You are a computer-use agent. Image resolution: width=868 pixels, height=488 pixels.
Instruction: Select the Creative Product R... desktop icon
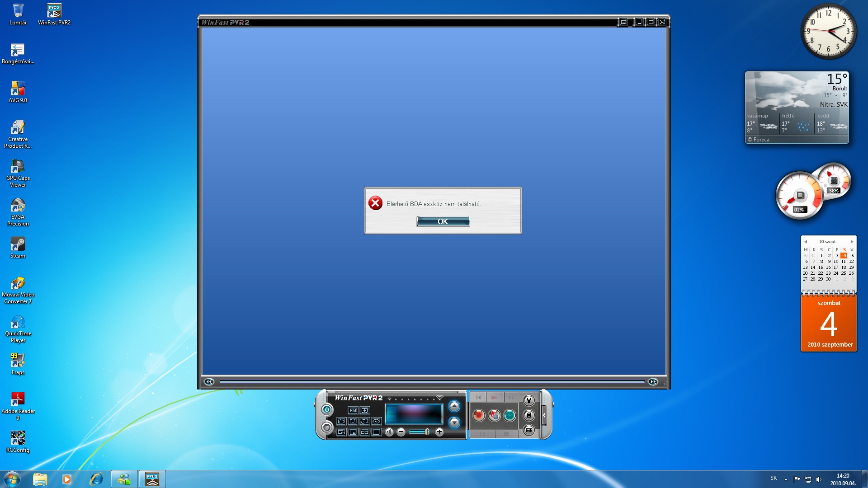(x=18, y=134)
